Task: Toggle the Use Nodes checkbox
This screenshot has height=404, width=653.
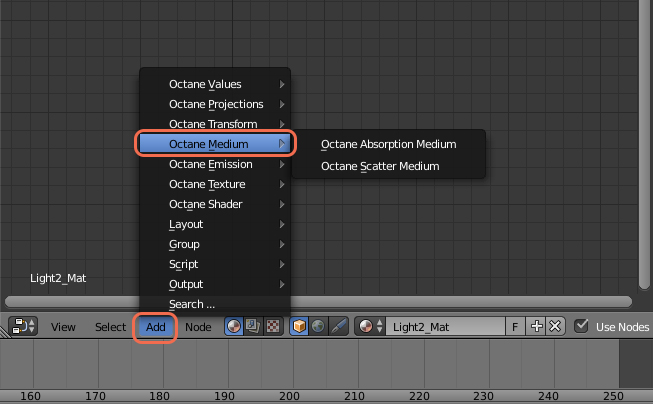Action: [x=582, y=326]
